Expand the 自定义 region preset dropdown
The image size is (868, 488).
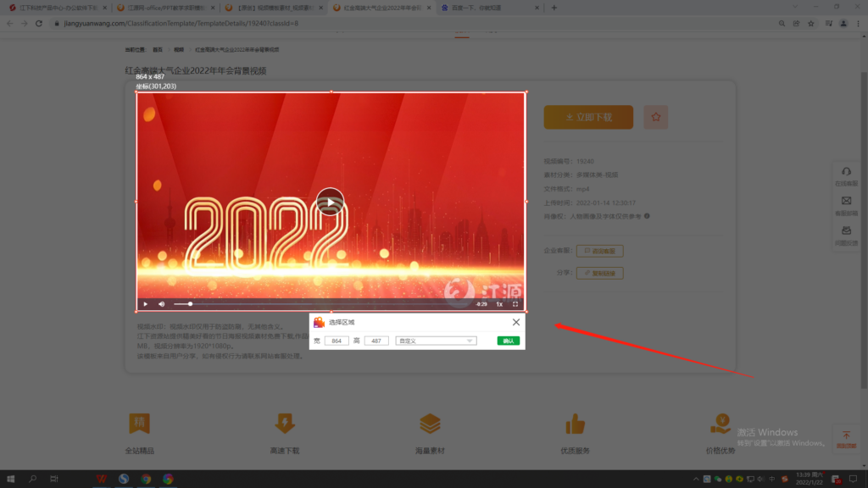pos(436,341)
